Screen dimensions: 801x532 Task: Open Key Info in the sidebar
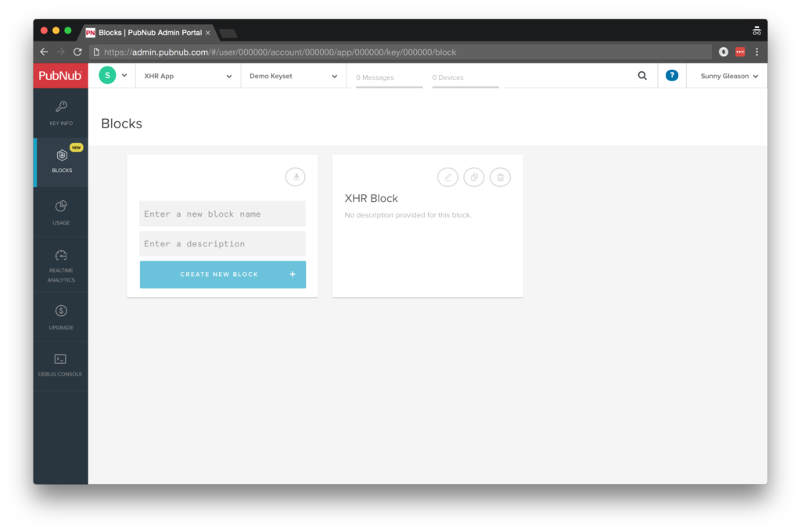coord(61,113)
